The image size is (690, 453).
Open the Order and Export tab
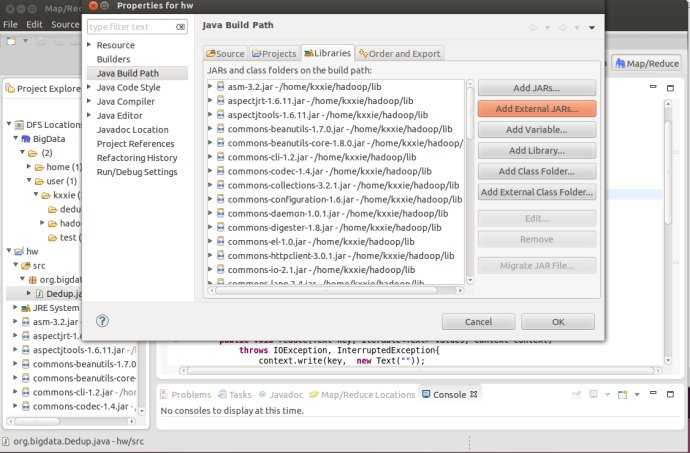(x=400, y=54)
